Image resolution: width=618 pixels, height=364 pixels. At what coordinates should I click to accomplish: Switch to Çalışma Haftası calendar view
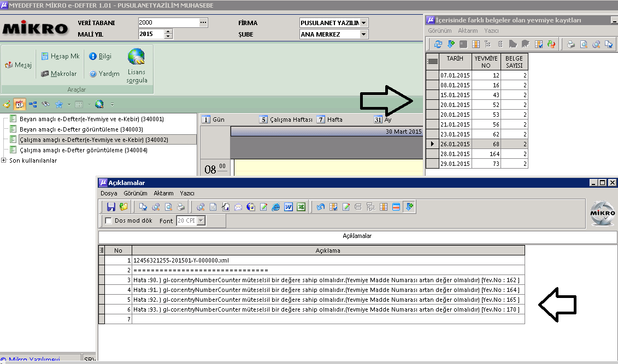286,120
